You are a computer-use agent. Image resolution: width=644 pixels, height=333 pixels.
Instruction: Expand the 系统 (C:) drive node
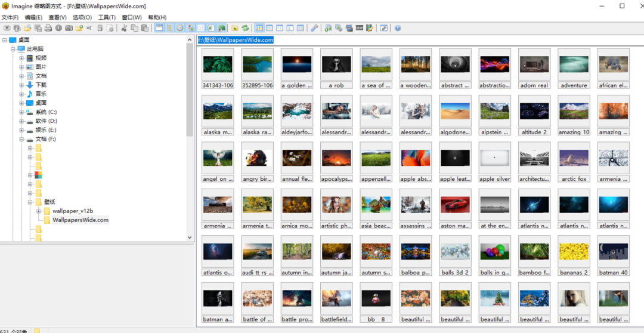point(21,112)
